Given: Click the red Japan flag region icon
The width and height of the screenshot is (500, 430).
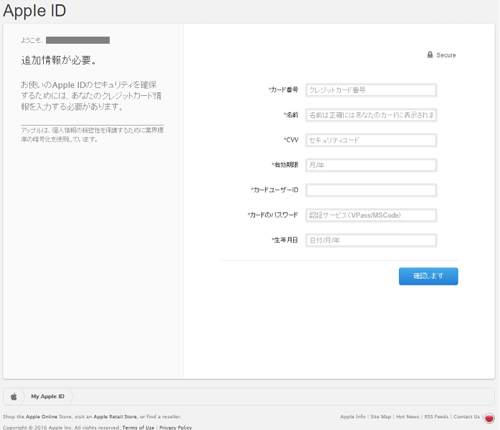Looking at the screenshot, I should [x=489, y=418].
